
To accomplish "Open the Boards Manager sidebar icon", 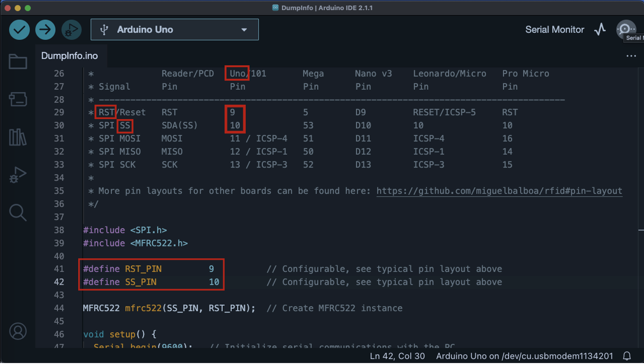I will tap(18, 99).
